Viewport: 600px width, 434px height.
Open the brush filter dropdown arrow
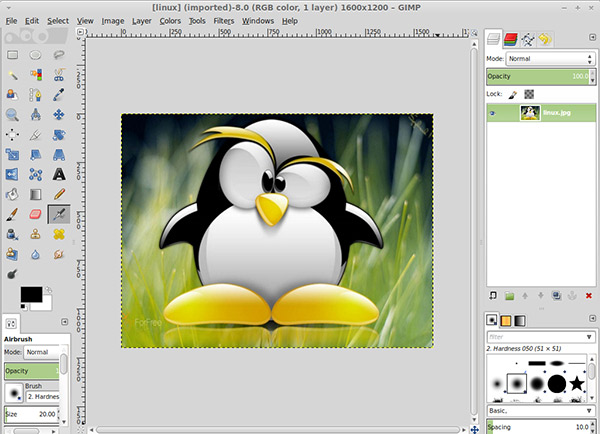tap(589, 337)
